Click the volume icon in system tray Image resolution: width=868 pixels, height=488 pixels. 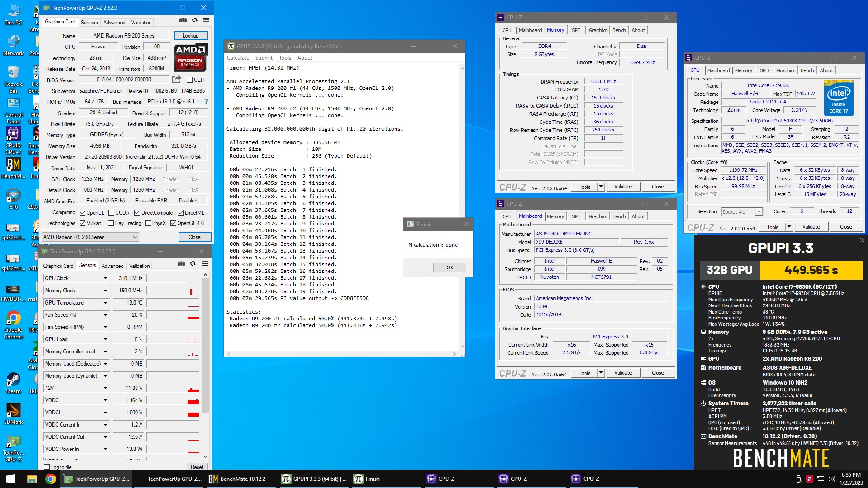click(x=831, y=479)
